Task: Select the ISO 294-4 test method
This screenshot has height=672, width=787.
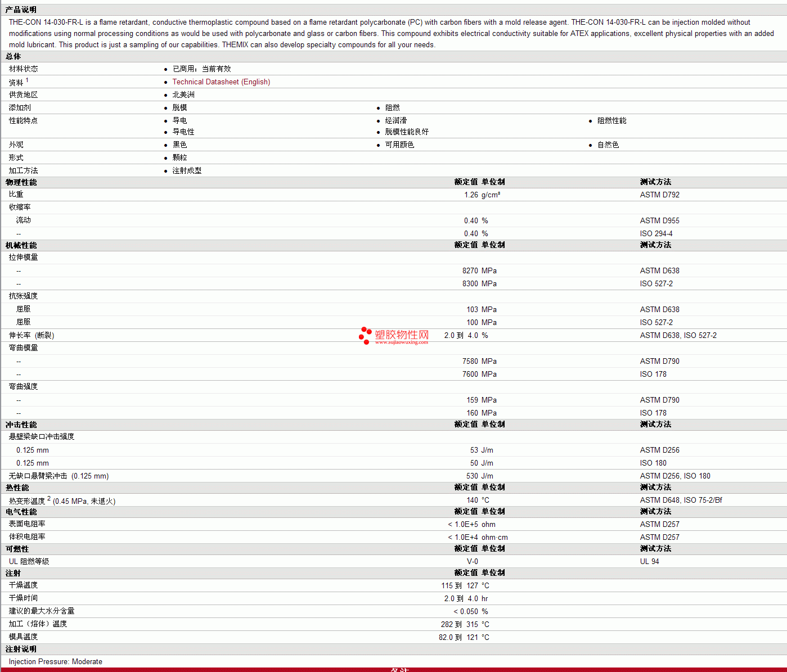Action: click(656, 234)
